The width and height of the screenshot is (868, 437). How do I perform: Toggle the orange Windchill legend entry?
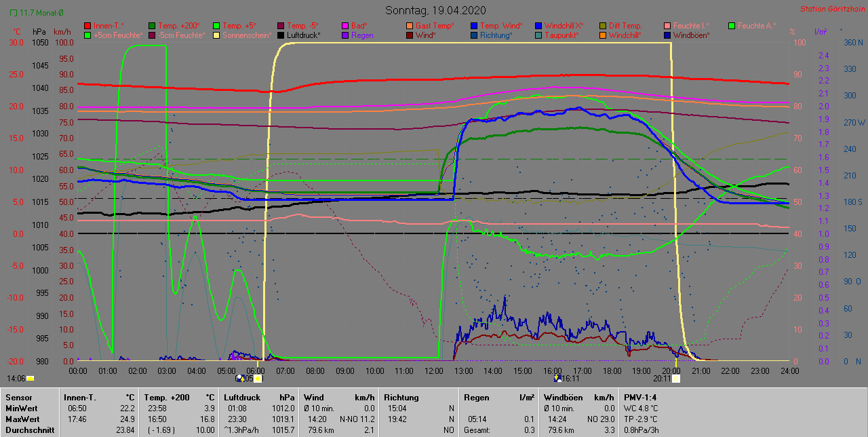pyautogui.click(x=620, y=35)
